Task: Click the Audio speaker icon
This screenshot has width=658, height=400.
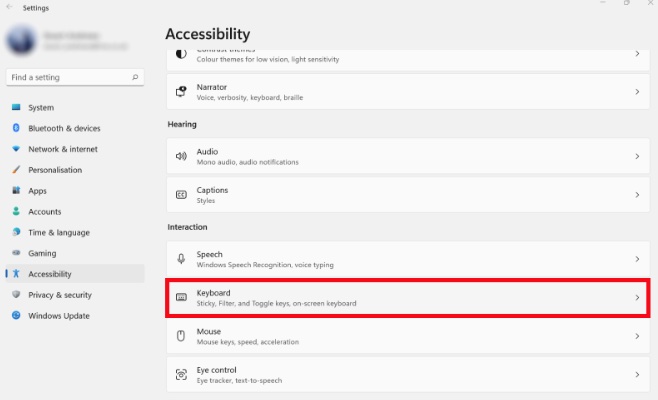Action: tap(181, 156)
